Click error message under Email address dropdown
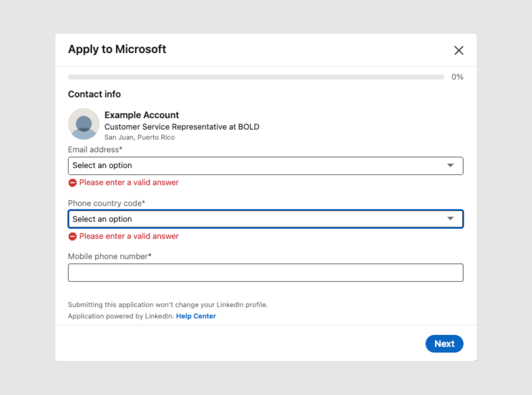Screen dimensions: 532x395 click(x=129, y=183)
